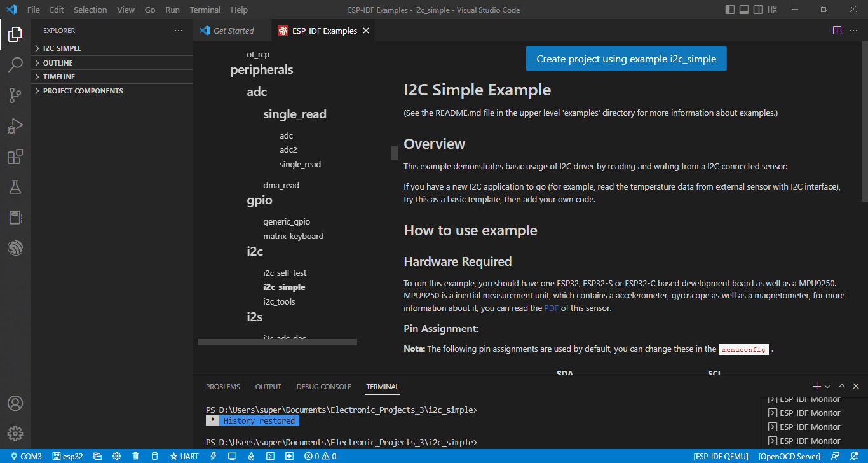Viewport: 868px width, 463px height.
Task: Close the ESP-IDF Examples tab
Action: tap(366, 31)
